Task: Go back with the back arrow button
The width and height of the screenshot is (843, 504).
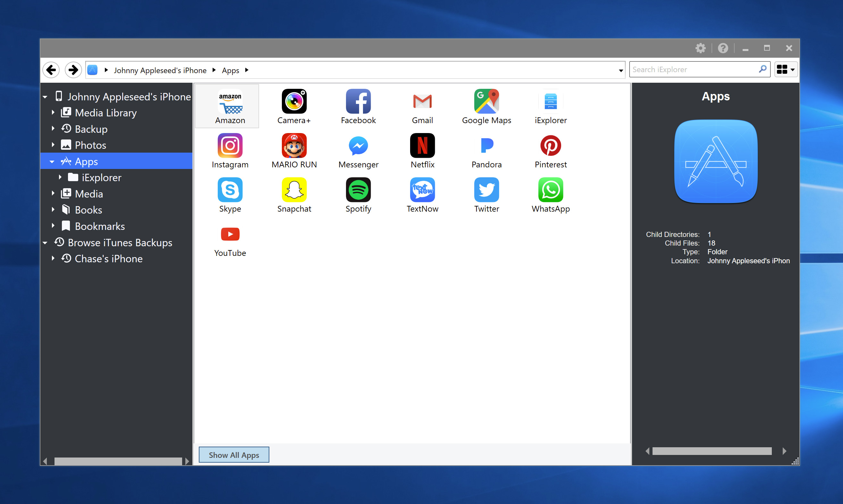Action: (x=51, y=70)
